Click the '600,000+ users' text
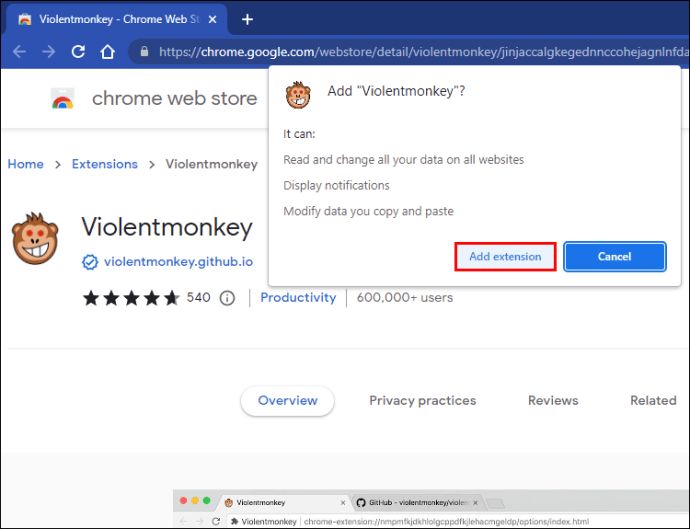Screen dimensions: 690x529 coord(405,298)
